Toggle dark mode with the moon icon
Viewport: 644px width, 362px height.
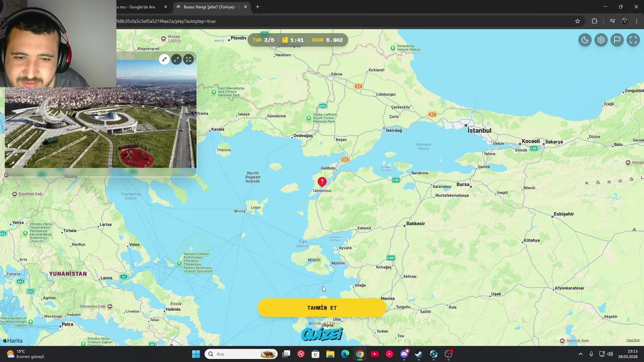[585, 40]
